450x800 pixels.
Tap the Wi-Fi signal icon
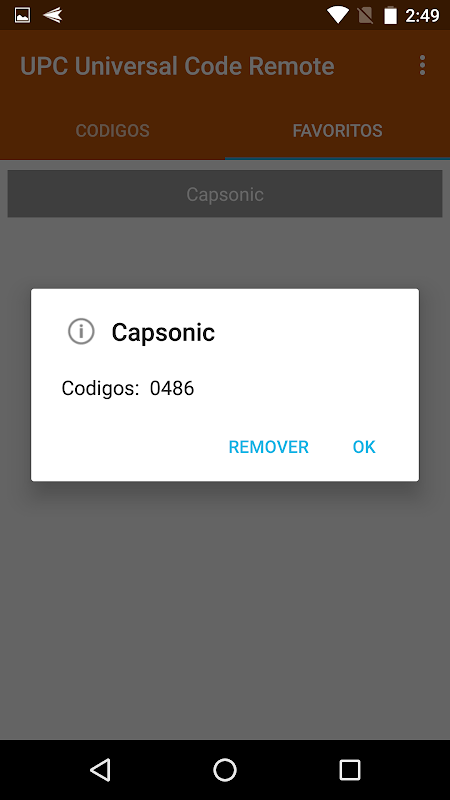338,15
